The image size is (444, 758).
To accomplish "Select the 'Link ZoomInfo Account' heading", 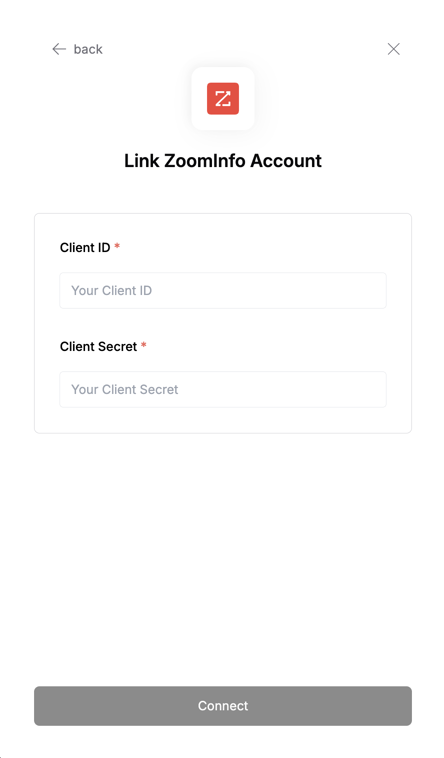I will coord(223,161).
